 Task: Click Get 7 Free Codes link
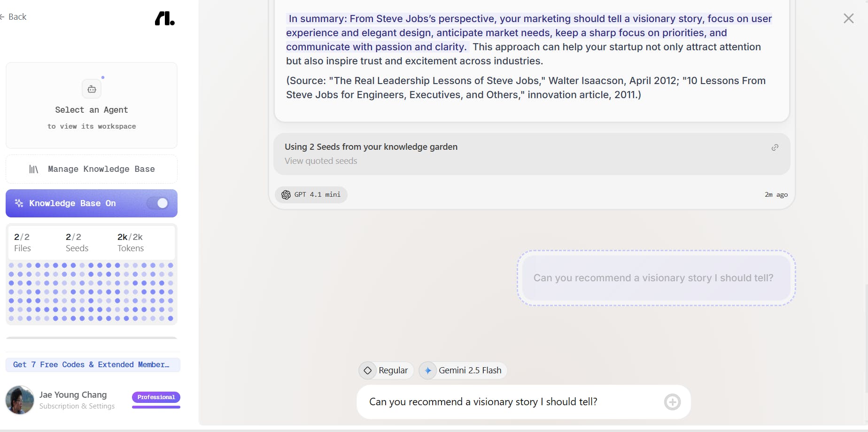[93, 365]
